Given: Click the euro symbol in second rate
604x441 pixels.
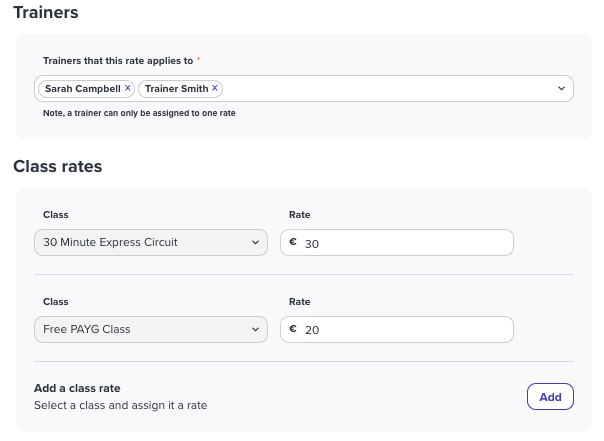Looking at the screenshot, I should point(293,329).
